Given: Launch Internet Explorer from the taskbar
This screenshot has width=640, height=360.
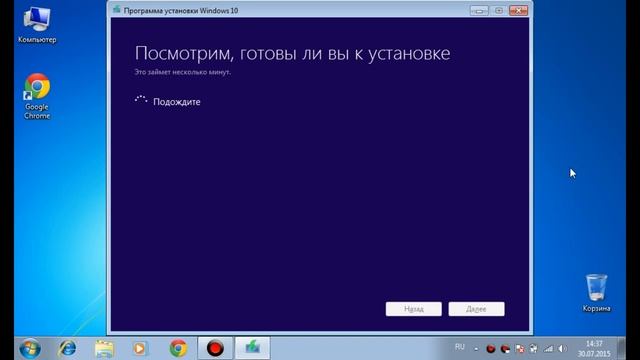Looking at the screenshot, I should [x=67, y=349].
